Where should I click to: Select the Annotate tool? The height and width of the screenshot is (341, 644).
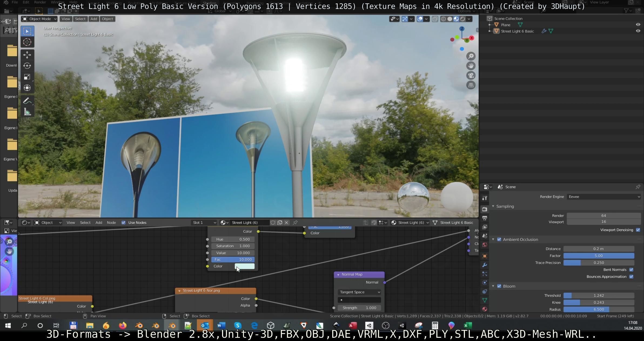click(x=27, y=101)
